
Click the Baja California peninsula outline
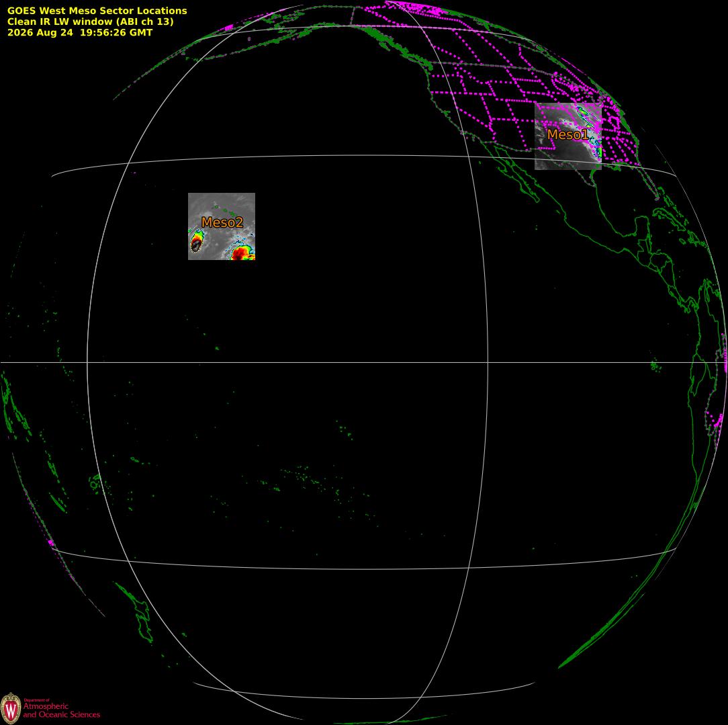tap(516, 175)
